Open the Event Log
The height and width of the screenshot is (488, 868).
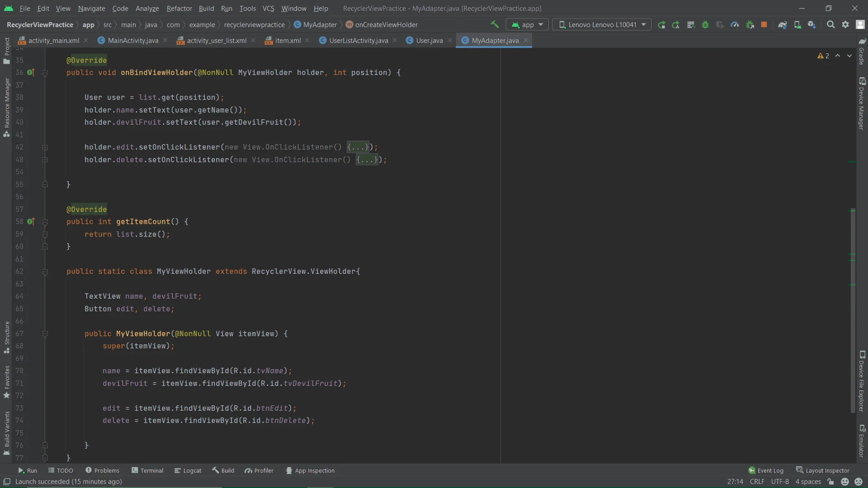coord(766,470)
